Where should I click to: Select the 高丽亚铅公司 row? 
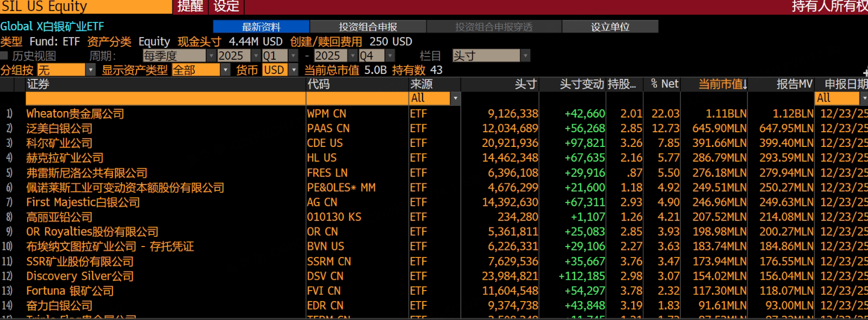tap(434, 217)
